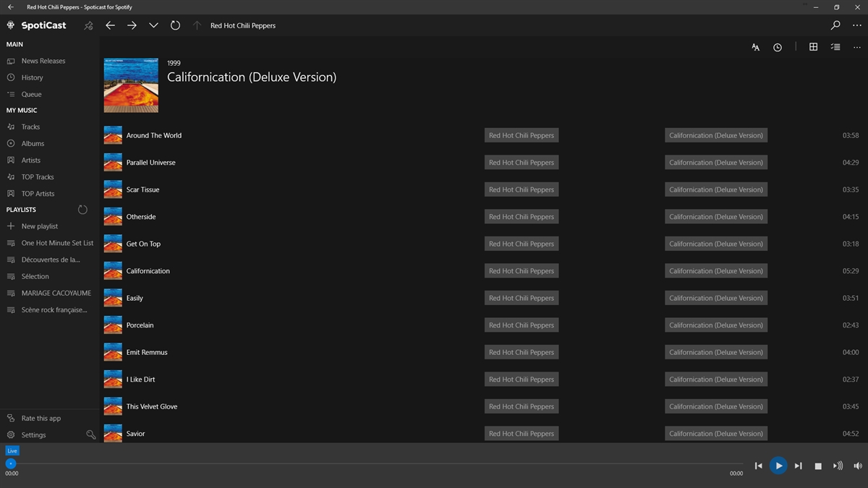Click the key icon beside Settings
Image resolution: width=868 pixels, height=488 pixels.
pyautogui.click(x=90, y=435)
